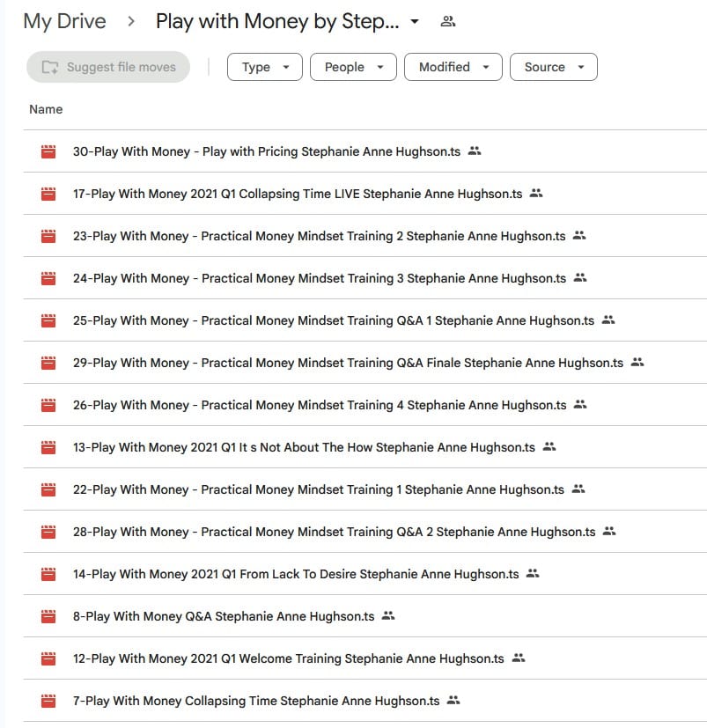The width and height of the screenshot is (707, 728).
Task: Click shared icon after 29-Q&A Finale file
Action: click(637, 362)
